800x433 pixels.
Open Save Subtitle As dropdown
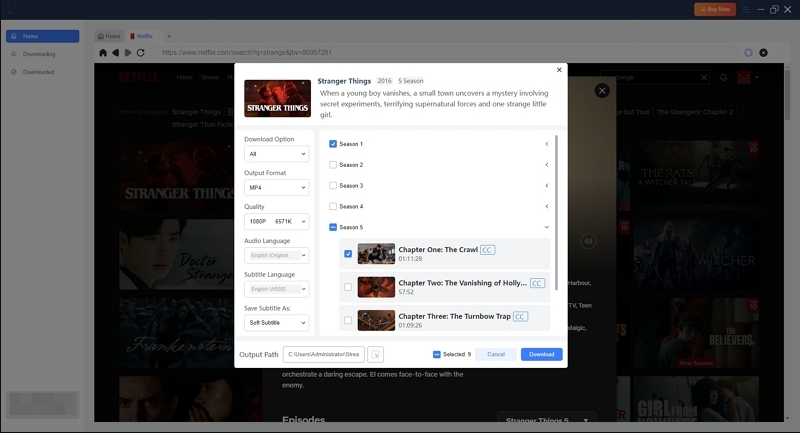click(x=277, y=323)
